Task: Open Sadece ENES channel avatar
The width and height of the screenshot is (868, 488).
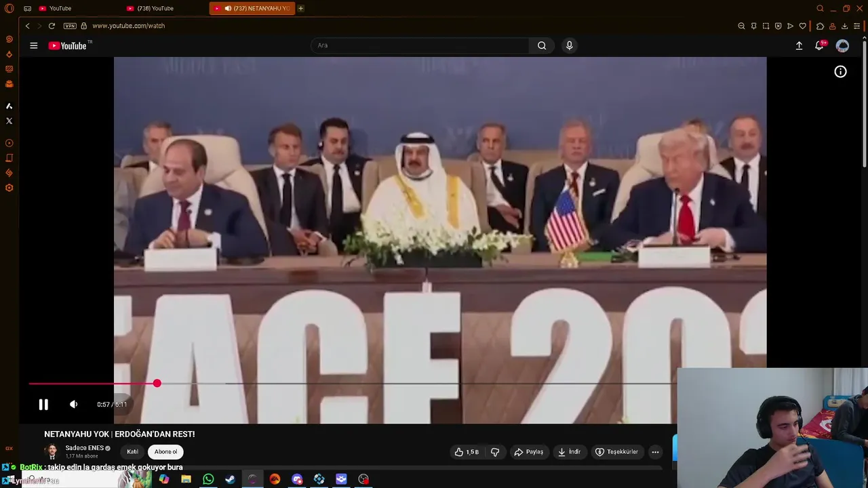Action: click(52, 452)
